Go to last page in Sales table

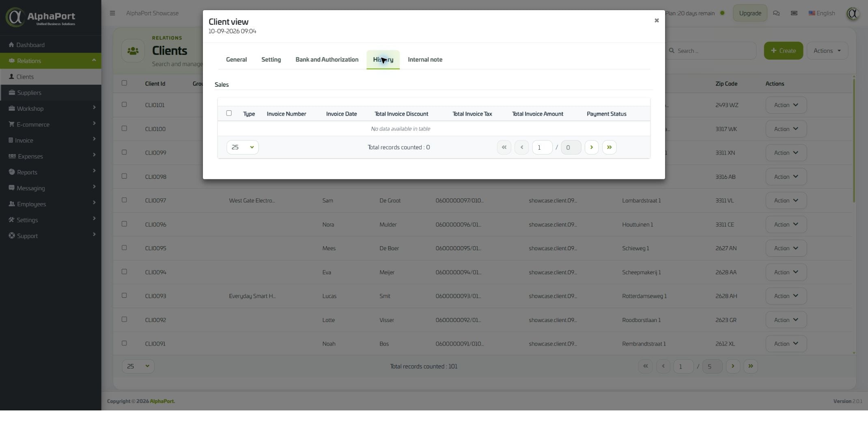610,147
